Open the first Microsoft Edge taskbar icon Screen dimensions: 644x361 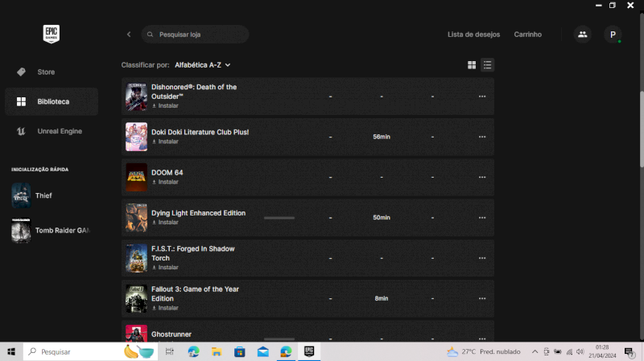click(x=193, y=351)
